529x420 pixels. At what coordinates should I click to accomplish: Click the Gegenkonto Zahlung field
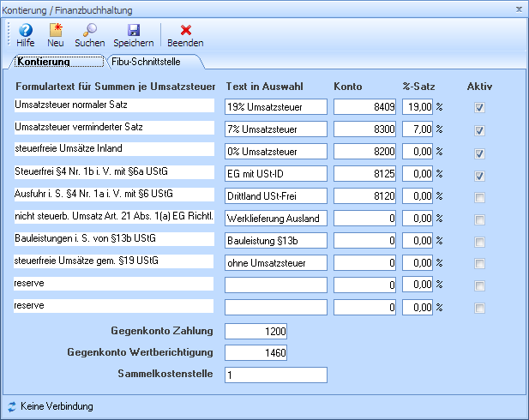(x=256, y=331)
